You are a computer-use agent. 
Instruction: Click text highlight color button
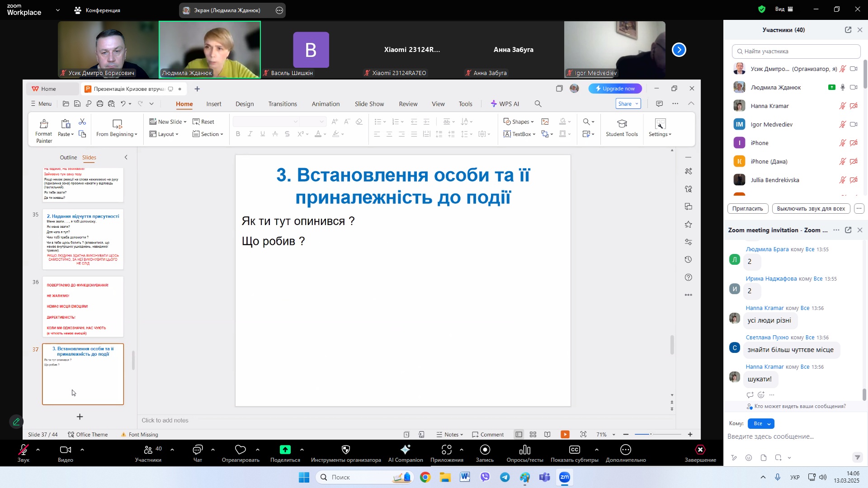(x=335, y=134)
